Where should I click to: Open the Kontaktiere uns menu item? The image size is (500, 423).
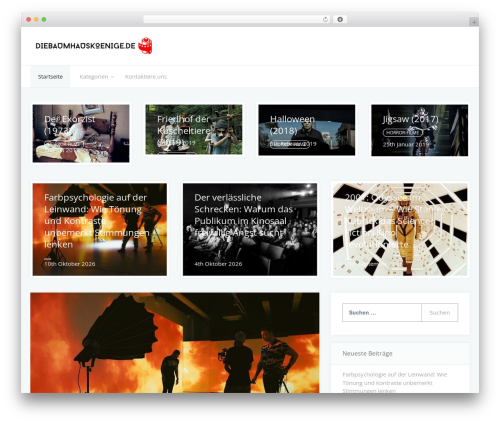coord(146,77)
